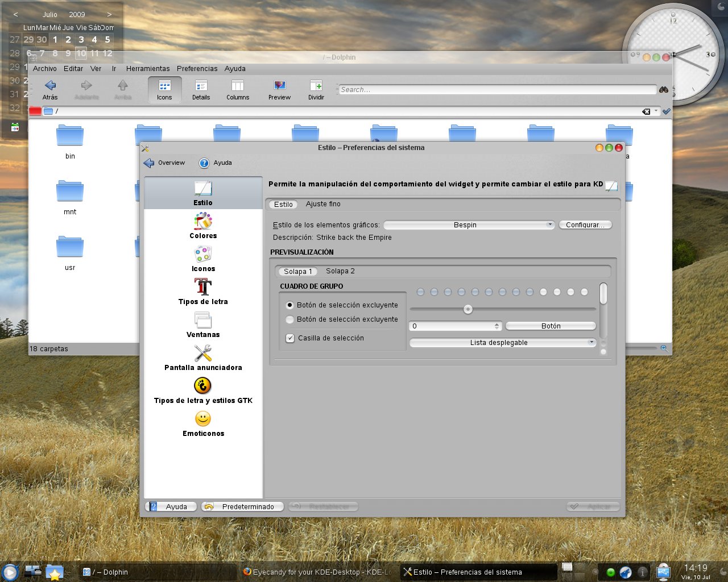728x582 pixels.
Task: Select first Botón de selección excluyente radio
Action: point(290,305)
